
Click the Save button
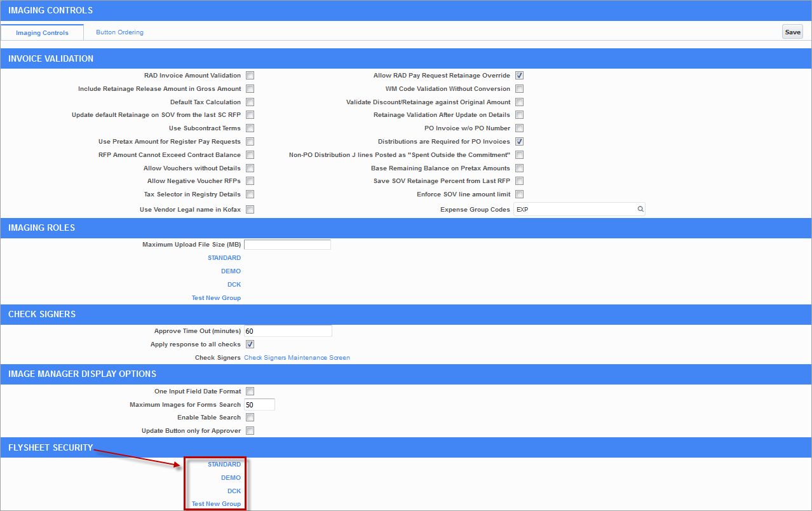point(792,32)
